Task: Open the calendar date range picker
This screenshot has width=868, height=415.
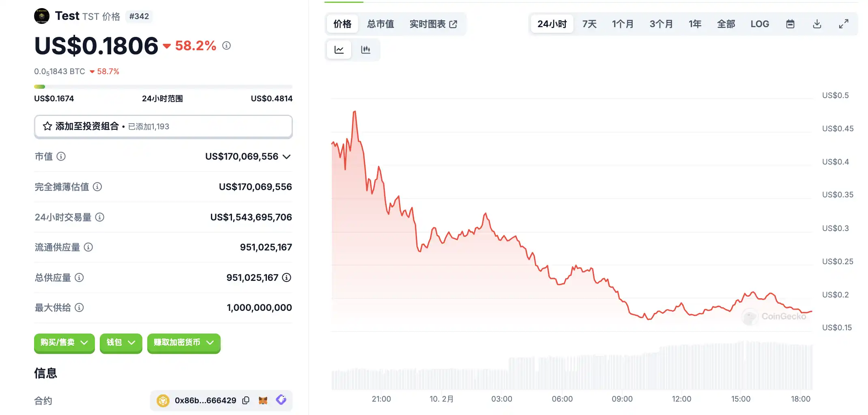Action: [x=790, y=24]
